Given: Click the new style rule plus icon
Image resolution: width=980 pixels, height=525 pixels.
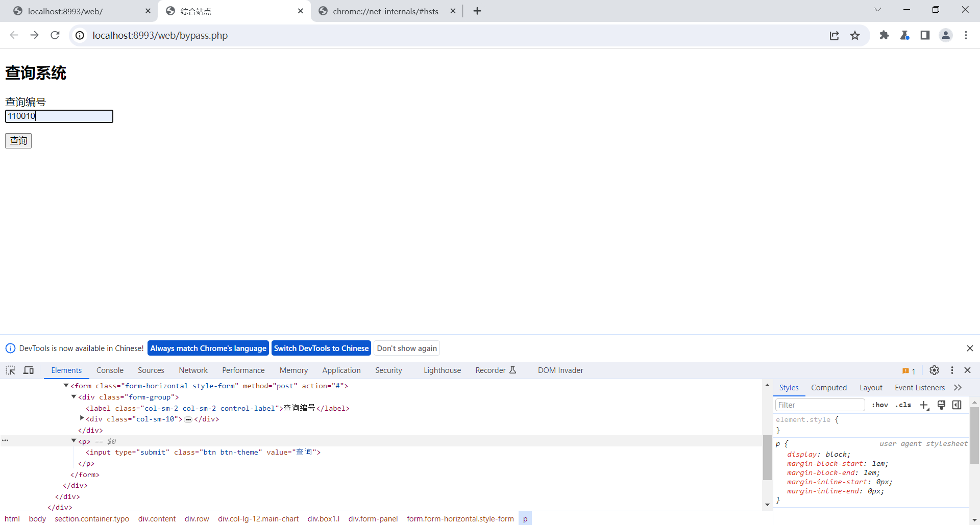Looking at the screenshot, I should [x=924, y=405].
